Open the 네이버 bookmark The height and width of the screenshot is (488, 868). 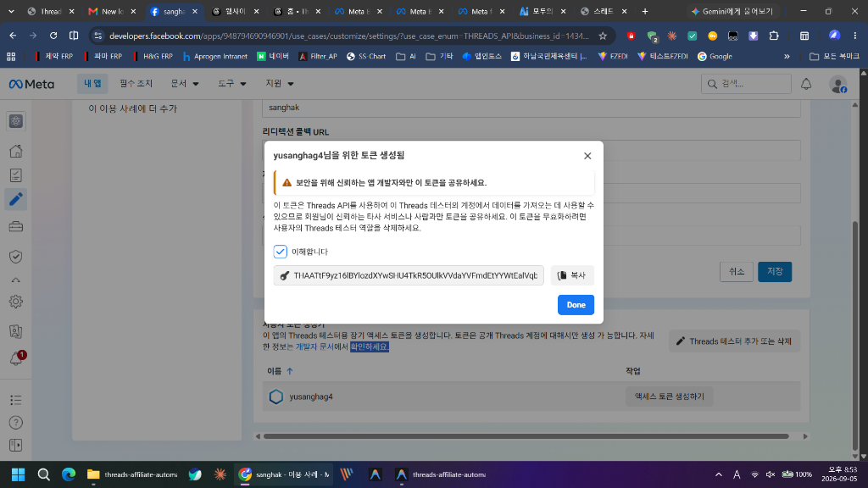pyautogui.click(x=273, y=57)
